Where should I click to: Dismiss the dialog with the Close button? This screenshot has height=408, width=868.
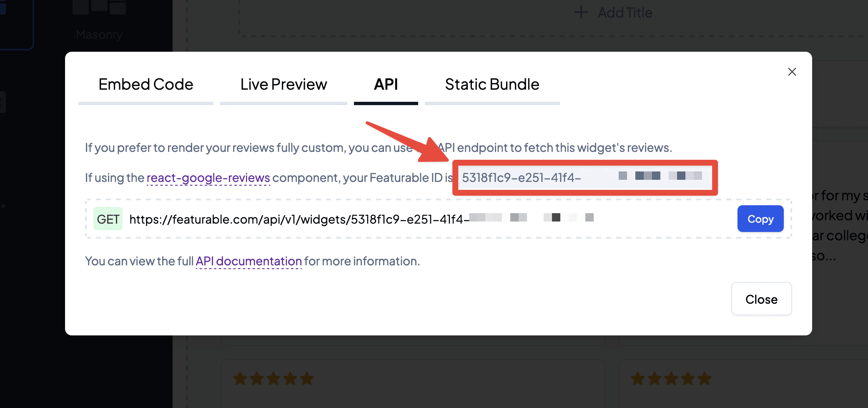pos(761,299)
